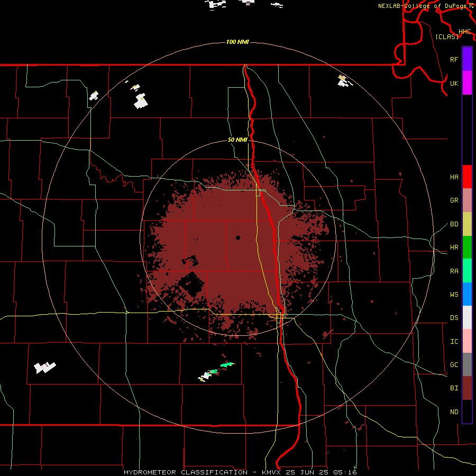The image size is (476, 476).
Task: Click the WS blue legend swatch
Action: [467, 294]
